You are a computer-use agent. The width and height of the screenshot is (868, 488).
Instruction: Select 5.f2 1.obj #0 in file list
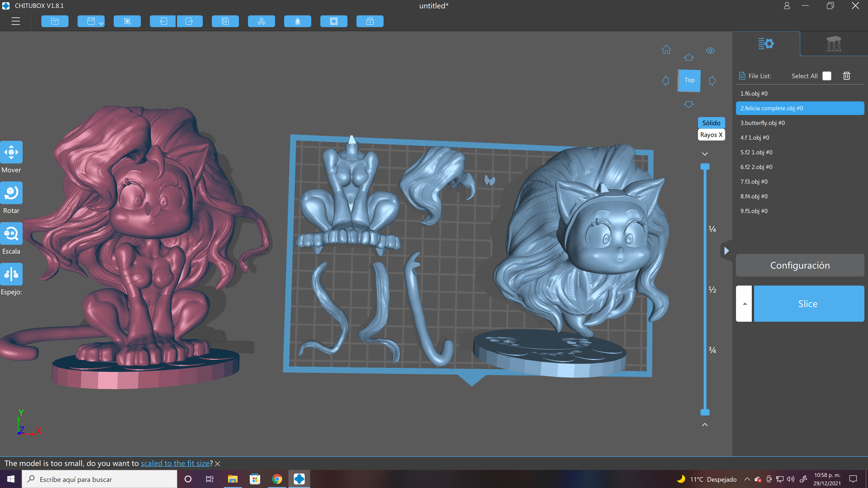800,152
